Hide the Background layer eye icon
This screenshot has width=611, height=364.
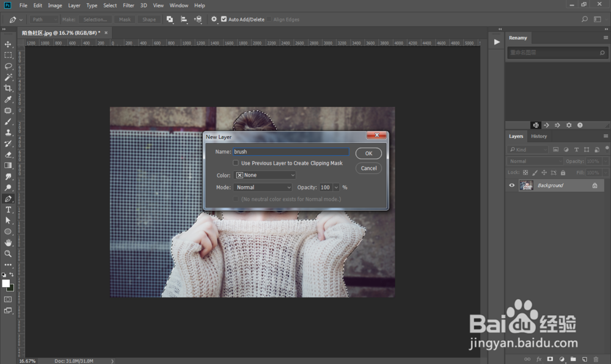tap(512, 185)
